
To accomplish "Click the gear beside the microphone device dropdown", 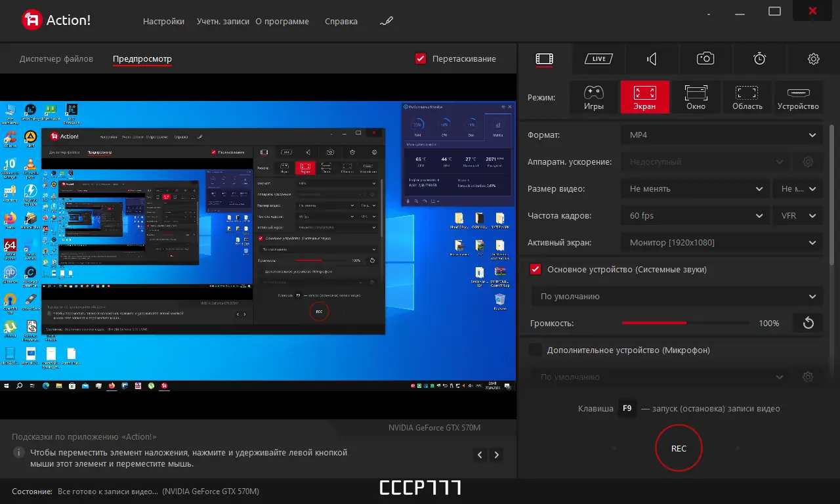I will 808,377.
